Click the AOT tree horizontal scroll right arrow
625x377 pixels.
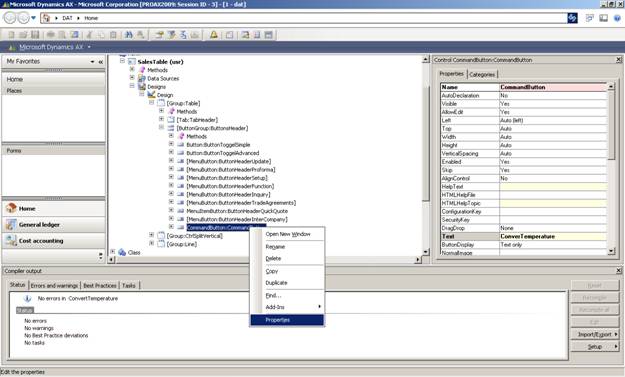coord(418,259)
